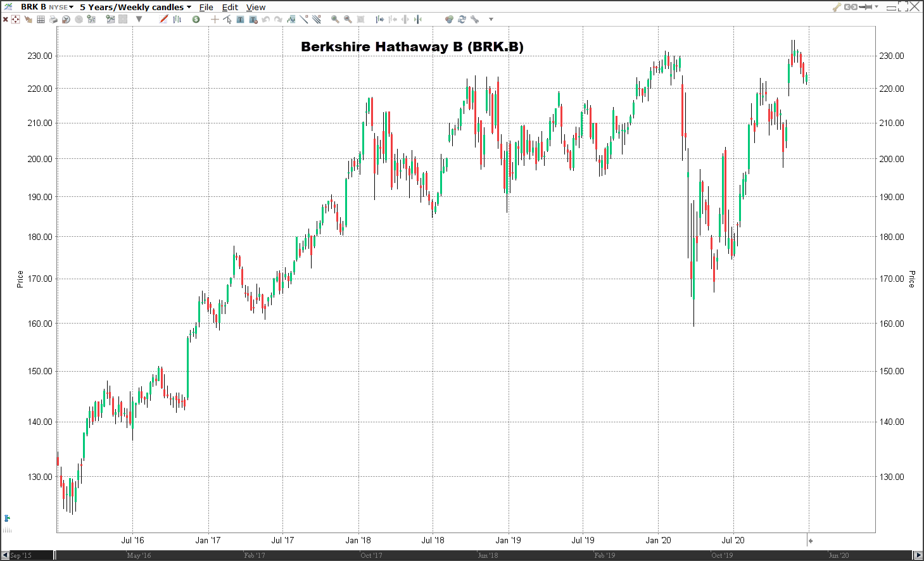Click the green bar-compress icon
This screenshot has height=561, width=924.
418,20
